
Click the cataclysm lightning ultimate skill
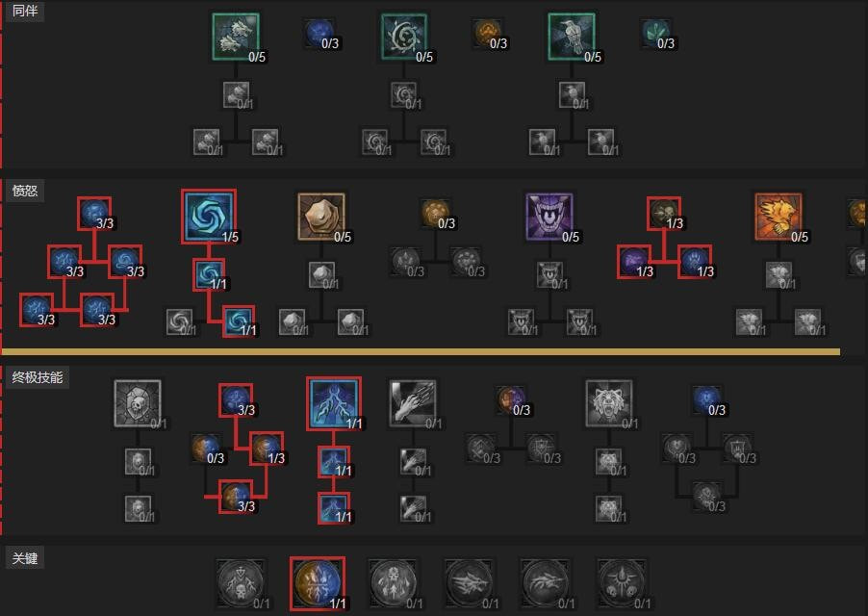pos(334,403)
